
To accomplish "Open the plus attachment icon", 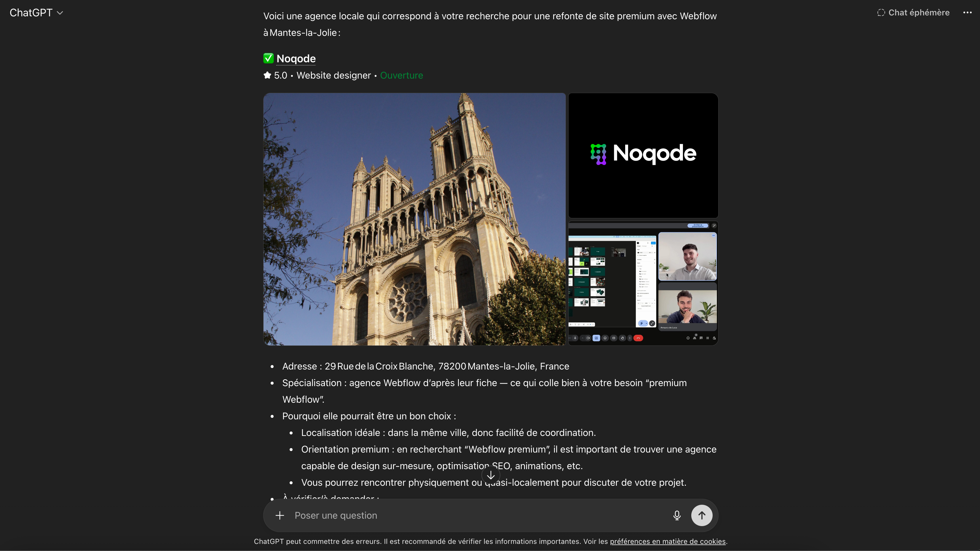I will 280,515.
